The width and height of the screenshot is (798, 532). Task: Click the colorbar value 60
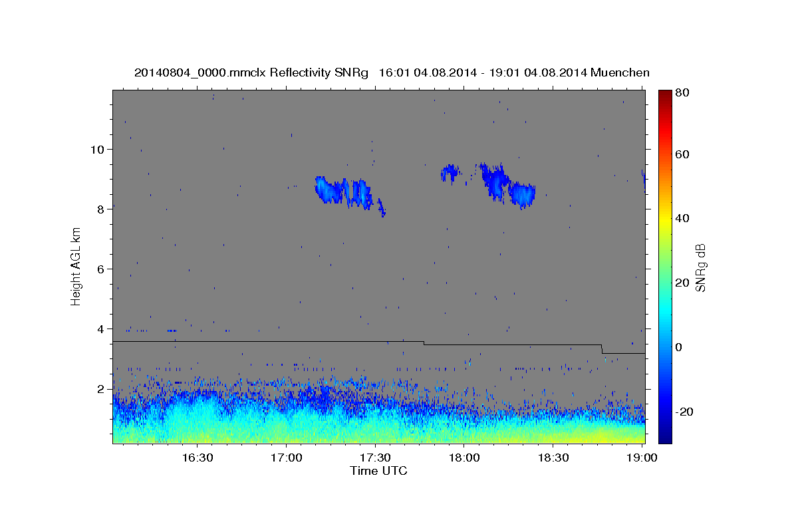click(x=681, y=154)
